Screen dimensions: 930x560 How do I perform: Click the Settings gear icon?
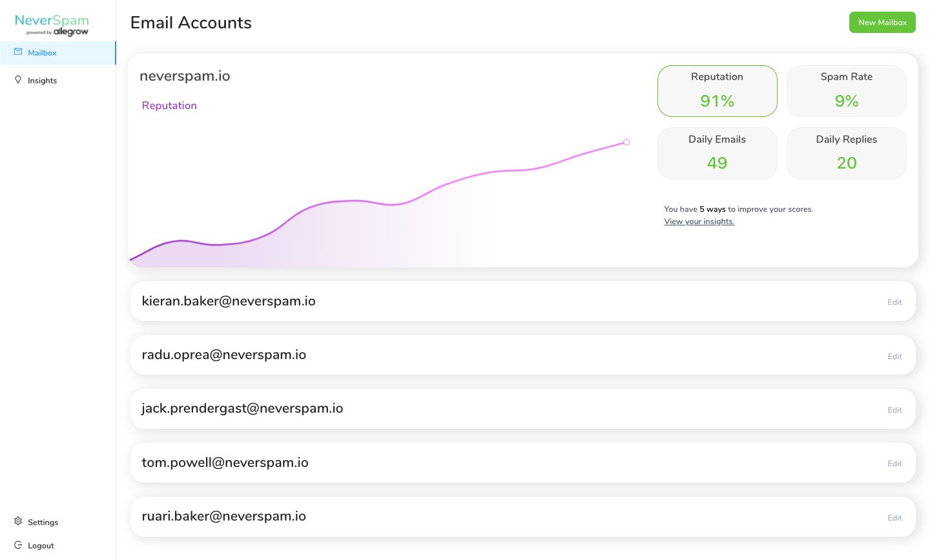click(x=18, y=521)
